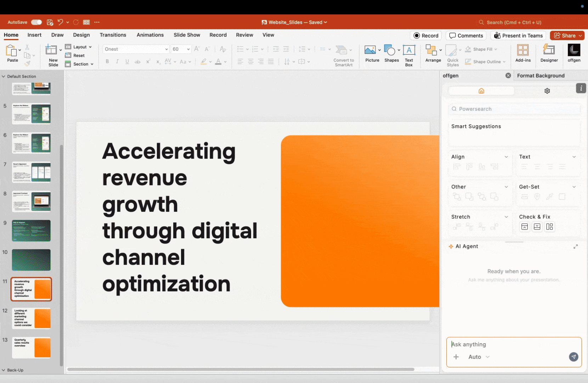Collapse the Default Section in slide panel
The image size is (588, 383).
click(x=4, y=76)
